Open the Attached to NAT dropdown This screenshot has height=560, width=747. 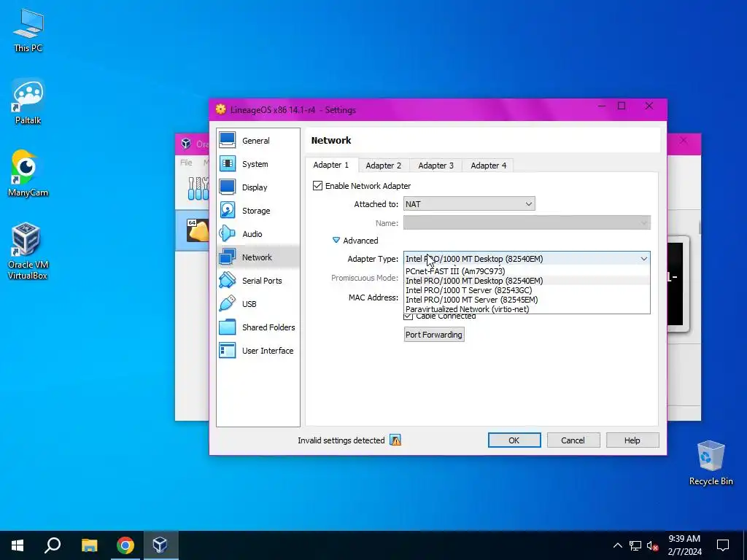469,204
